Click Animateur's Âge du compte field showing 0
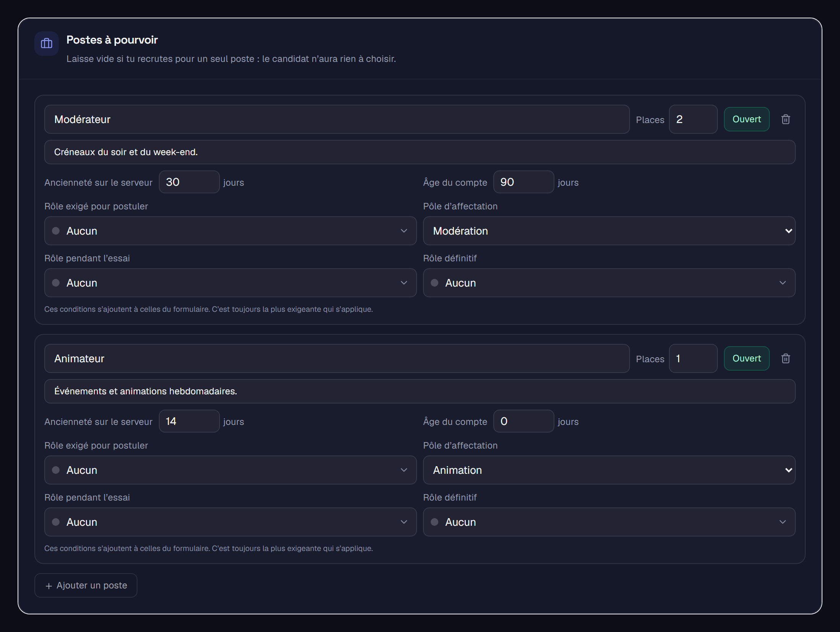The width and height of the screenshot is (840, 632). click(523, 421)
